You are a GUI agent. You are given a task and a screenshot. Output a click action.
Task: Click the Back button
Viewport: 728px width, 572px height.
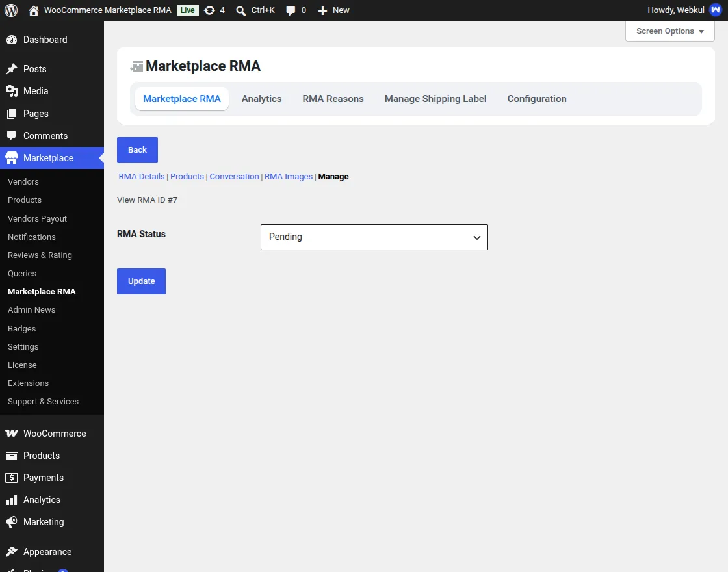[137, 150]
